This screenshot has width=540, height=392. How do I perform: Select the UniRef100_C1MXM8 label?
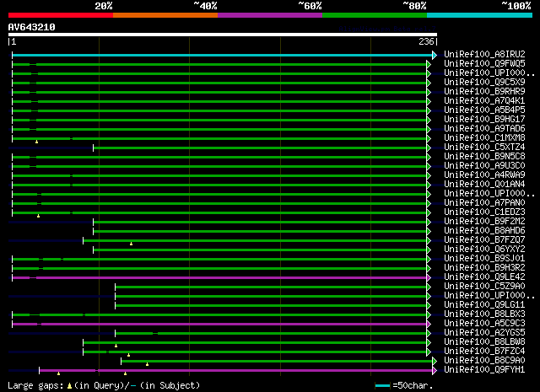(484, 137)
